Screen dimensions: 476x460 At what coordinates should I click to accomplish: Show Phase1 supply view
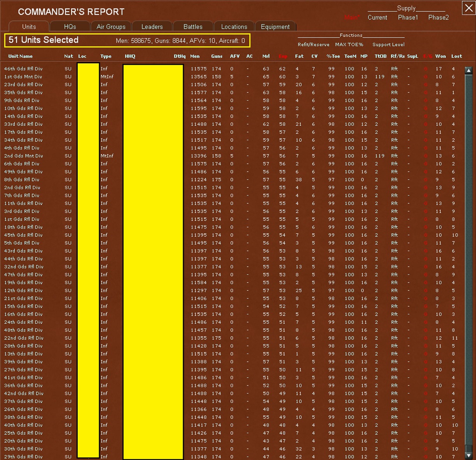(408, 17)
